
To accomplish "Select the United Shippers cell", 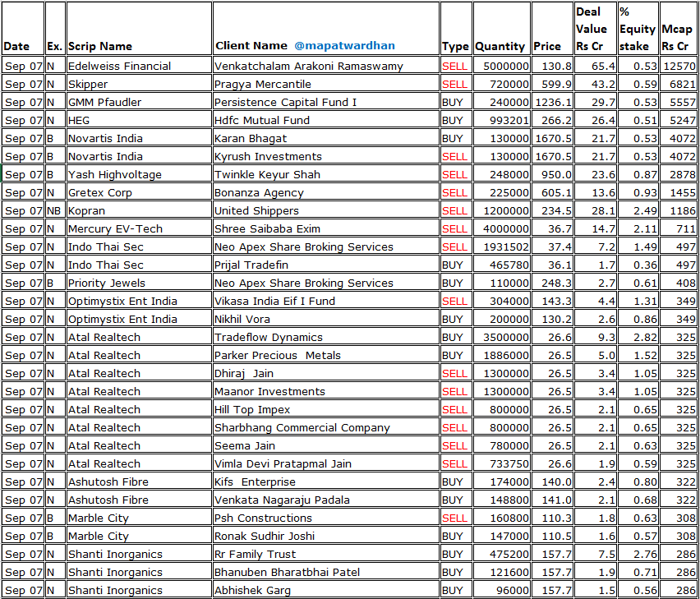I will click(326, 210).
